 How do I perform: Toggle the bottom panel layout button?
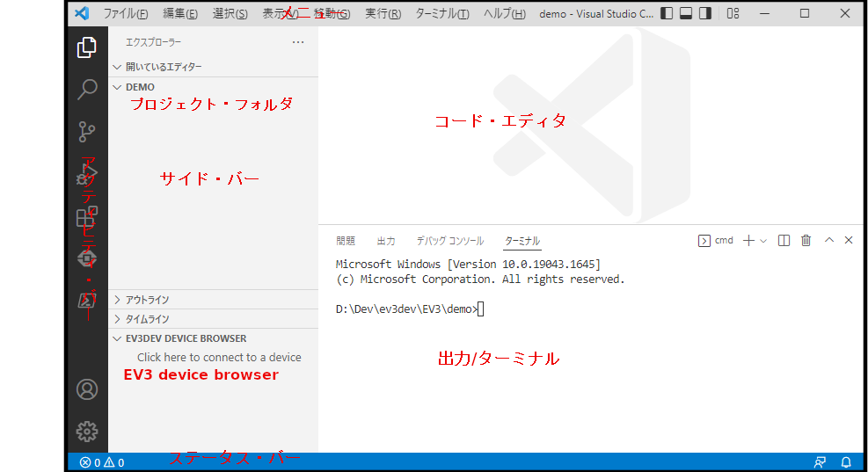point(686,13)
